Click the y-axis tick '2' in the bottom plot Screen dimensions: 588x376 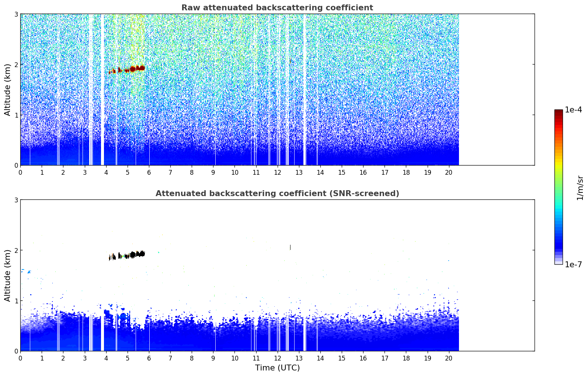(x=16, y=250)
